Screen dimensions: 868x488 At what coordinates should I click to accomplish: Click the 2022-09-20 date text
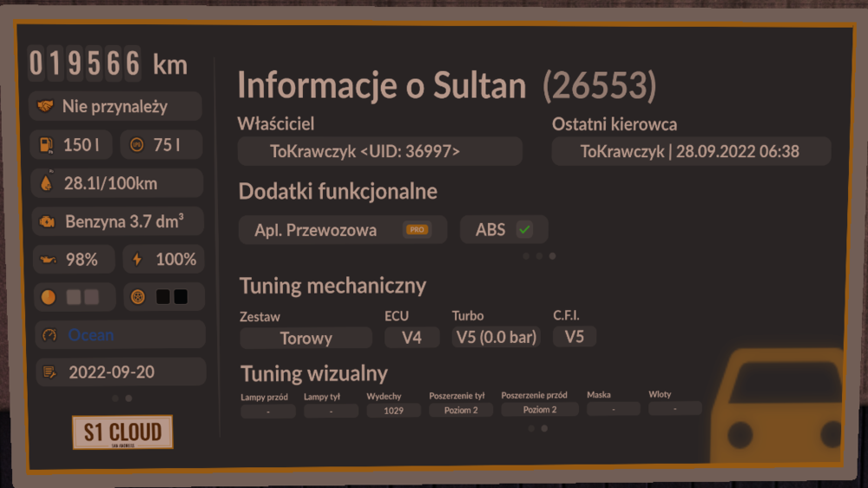coord(111,373)
